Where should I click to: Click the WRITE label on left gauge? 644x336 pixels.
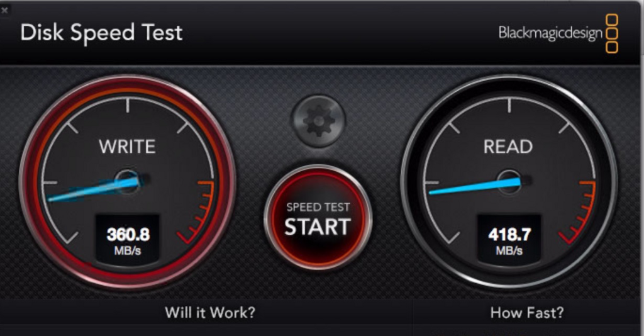[x=127, y=147]
